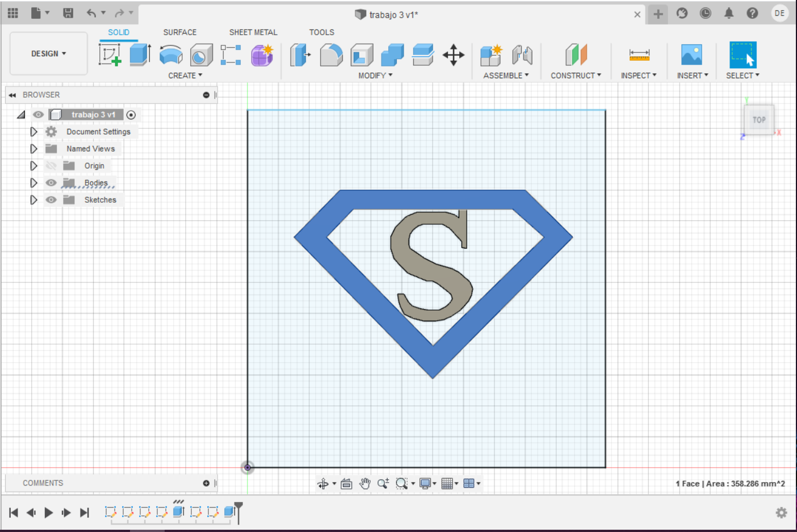Viewport: 797px width, 532px height.
Task: Hide the Bodies folder
Action: tap(51, 183)
